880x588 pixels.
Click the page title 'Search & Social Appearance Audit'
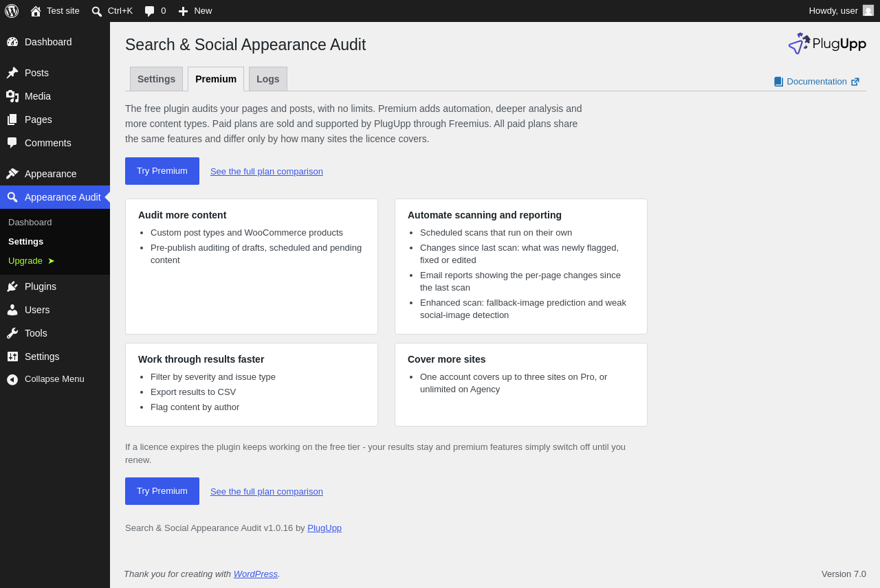tap(245, 45)
